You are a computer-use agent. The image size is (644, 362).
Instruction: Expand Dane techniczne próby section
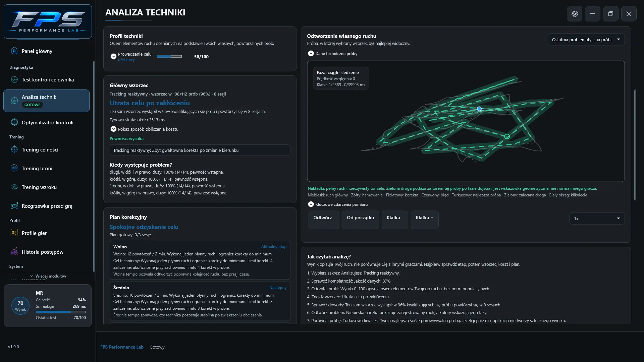(311, 53)
